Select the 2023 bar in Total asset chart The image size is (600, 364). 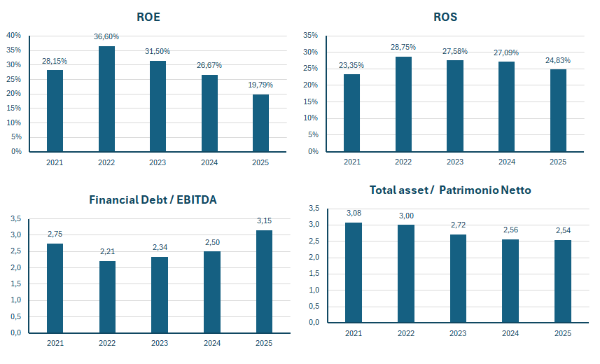(458, 279)
